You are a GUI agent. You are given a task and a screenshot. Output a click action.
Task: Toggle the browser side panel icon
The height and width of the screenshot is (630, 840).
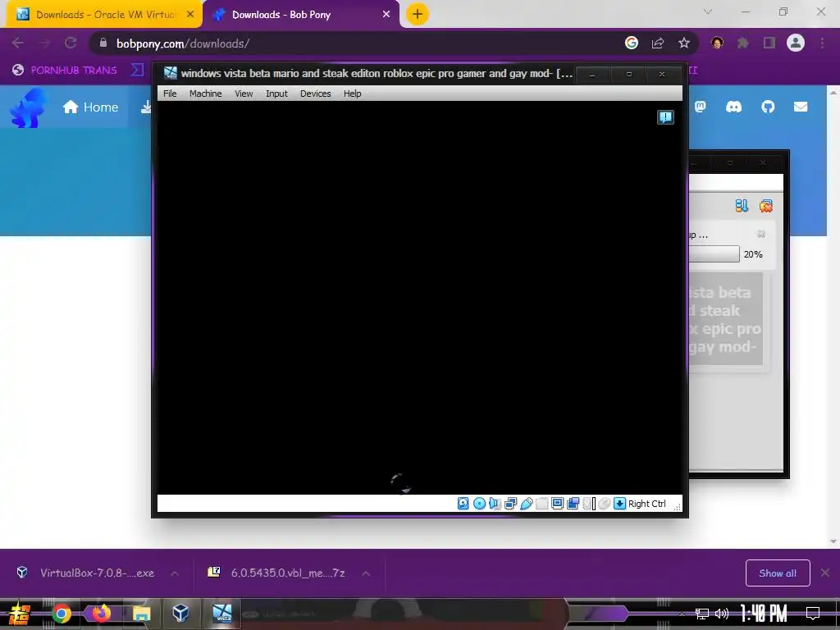coord(769,43)
